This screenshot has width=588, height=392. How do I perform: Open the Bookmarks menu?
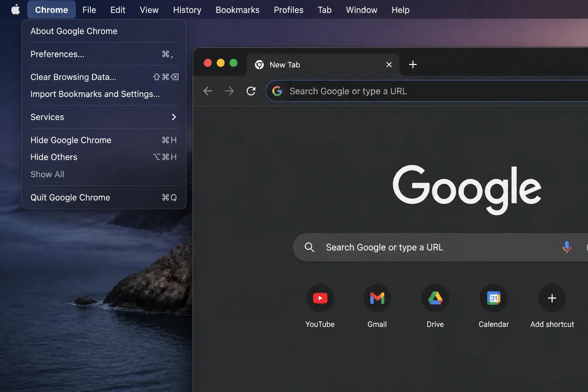[237, 10]
